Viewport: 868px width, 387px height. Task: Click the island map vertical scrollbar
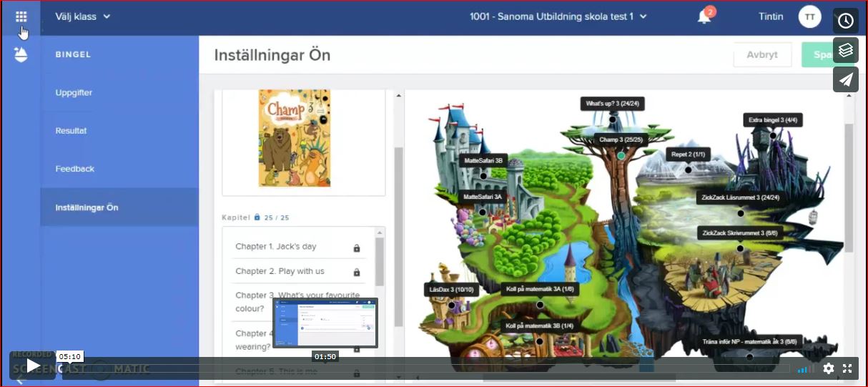849,187
